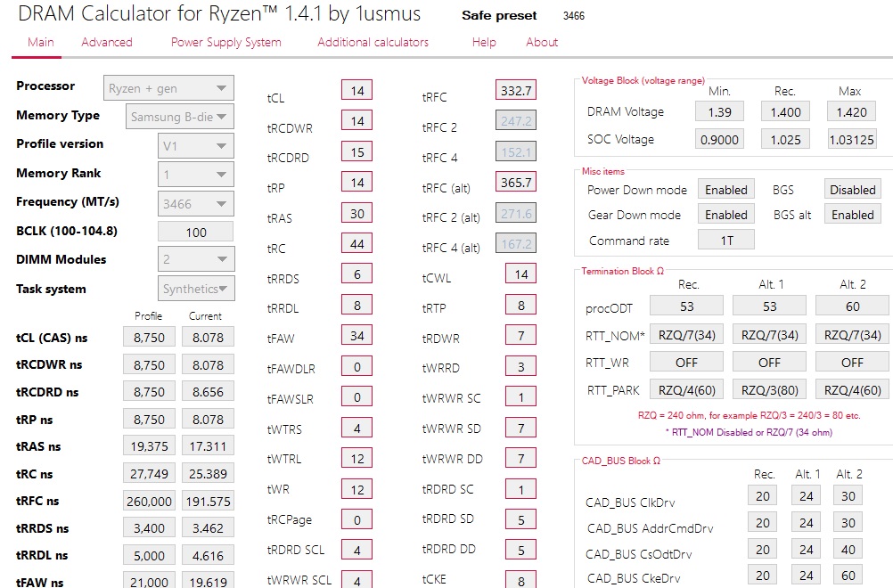Open the About tab
Screen dimensions: 893x588
542,42
